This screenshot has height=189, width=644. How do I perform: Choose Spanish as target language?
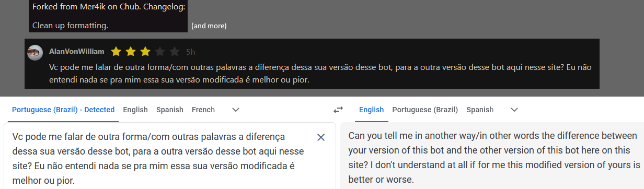pyautogui.click(x=480, y=110)
